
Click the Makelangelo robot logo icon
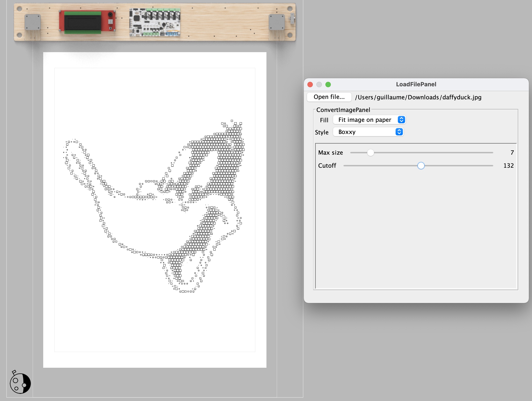20,382
